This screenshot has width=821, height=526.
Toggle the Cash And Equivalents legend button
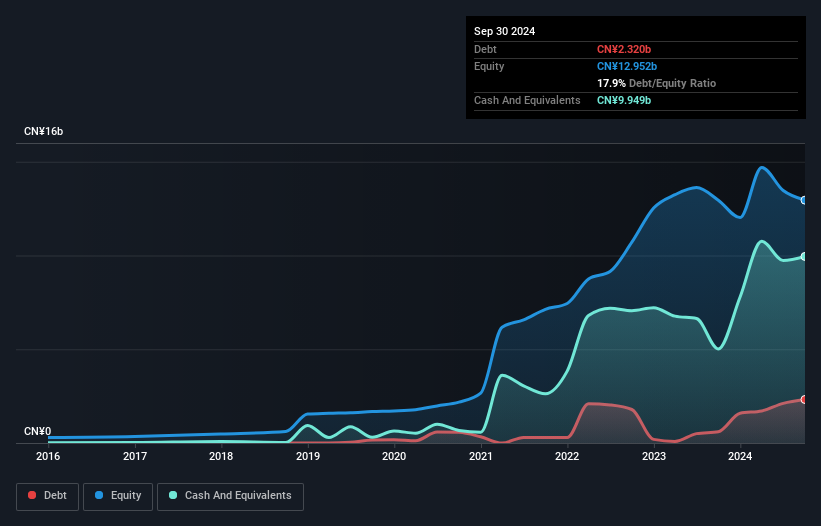pos(230,496)
